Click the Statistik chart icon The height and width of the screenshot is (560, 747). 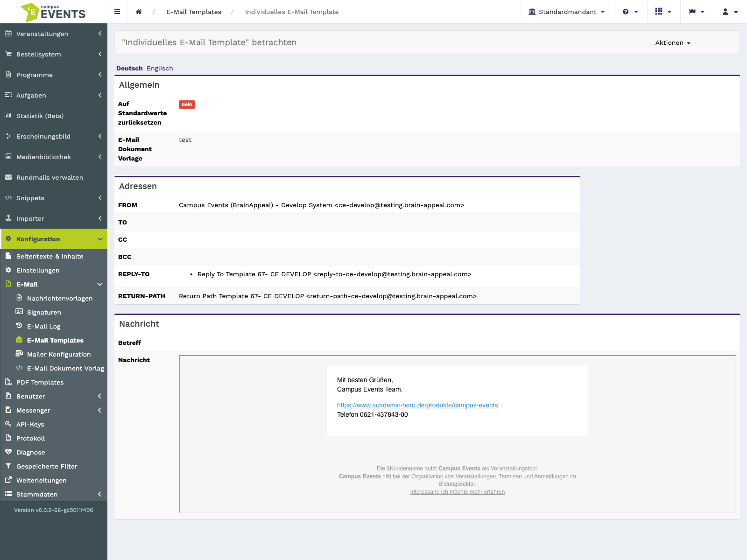(8, 115)
